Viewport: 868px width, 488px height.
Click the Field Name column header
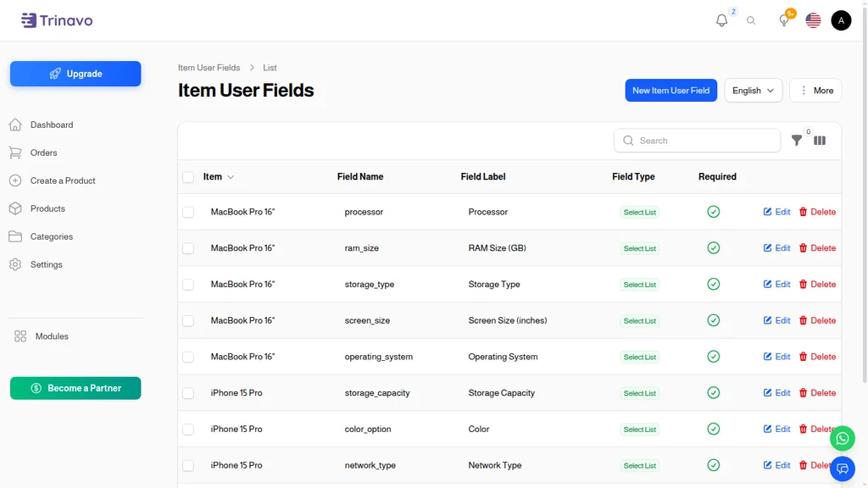(359, 176)
